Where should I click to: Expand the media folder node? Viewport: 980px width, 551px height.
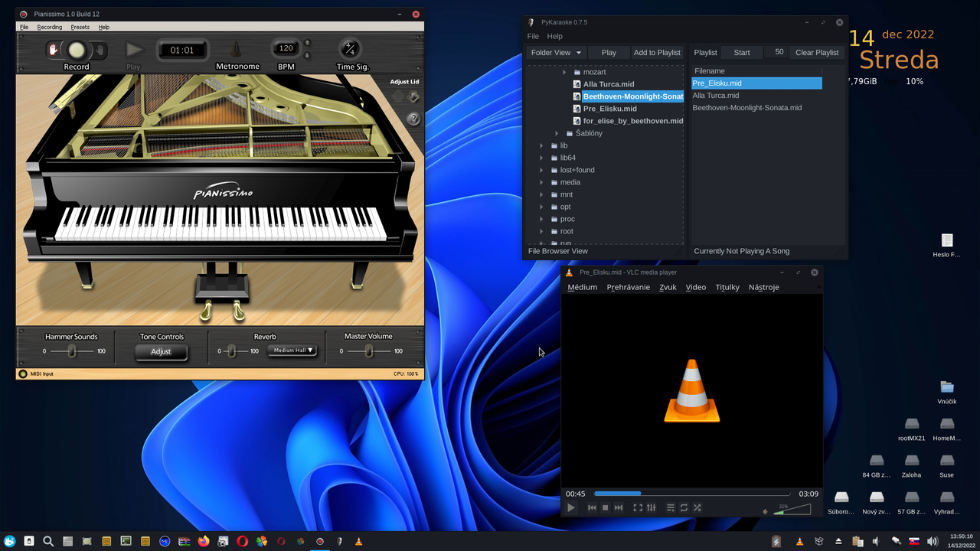(x=541, y=182)
